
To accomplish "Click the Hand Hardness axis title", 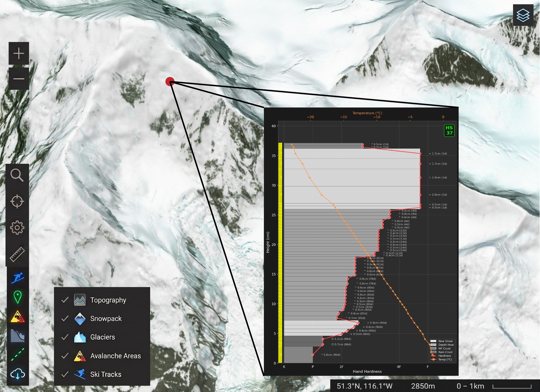I will click(x=367, y=371).
